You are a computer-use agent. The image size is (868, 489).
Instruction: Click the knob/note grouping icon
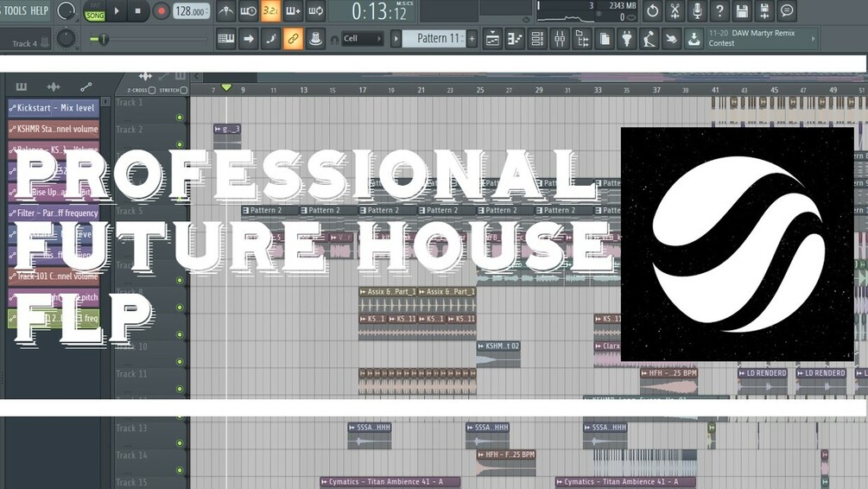315,39
